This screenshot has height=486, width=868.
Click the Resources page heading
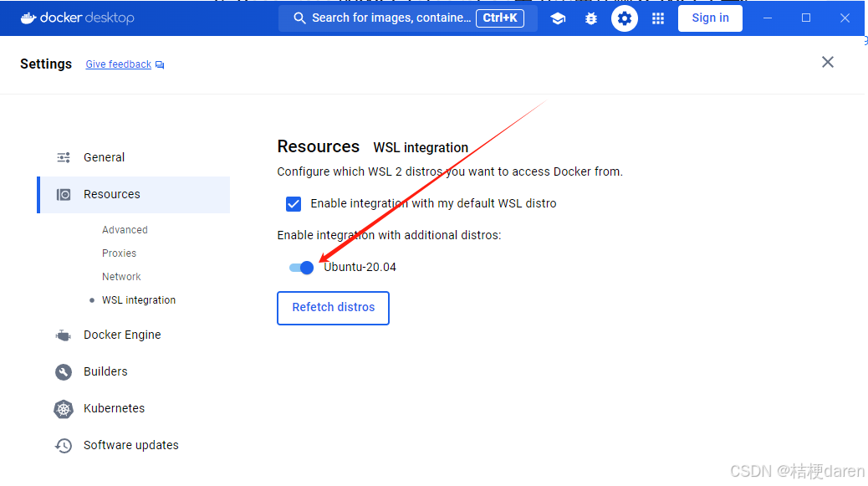pos(319,146)
